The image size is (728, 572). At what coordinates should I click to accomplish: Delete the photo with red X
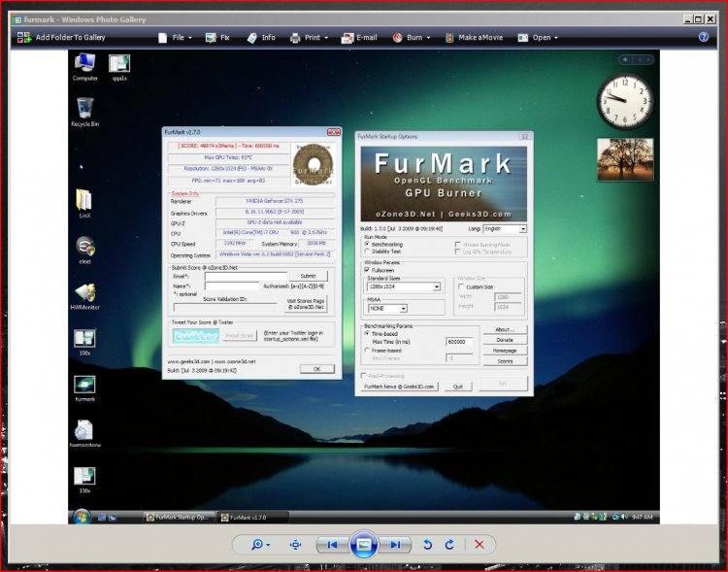(480, 545)
